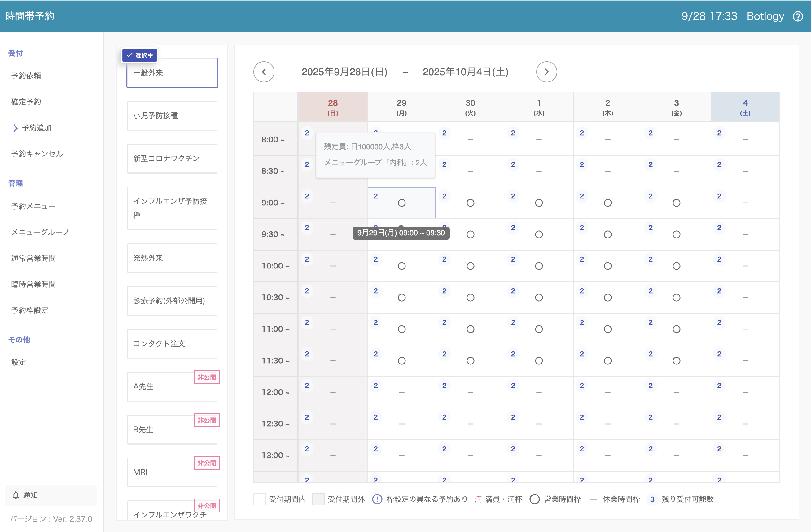Select the 新型コロナワクチン menu card

pyautogui.click(x=172, y=158)
